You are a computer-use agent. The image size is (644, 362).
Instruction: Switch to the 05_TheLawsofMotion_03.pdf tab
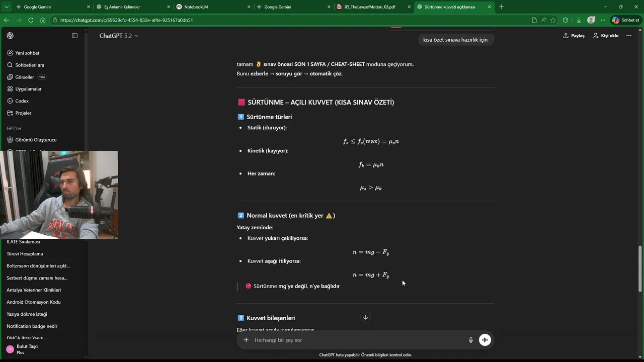tap(373, 7)
